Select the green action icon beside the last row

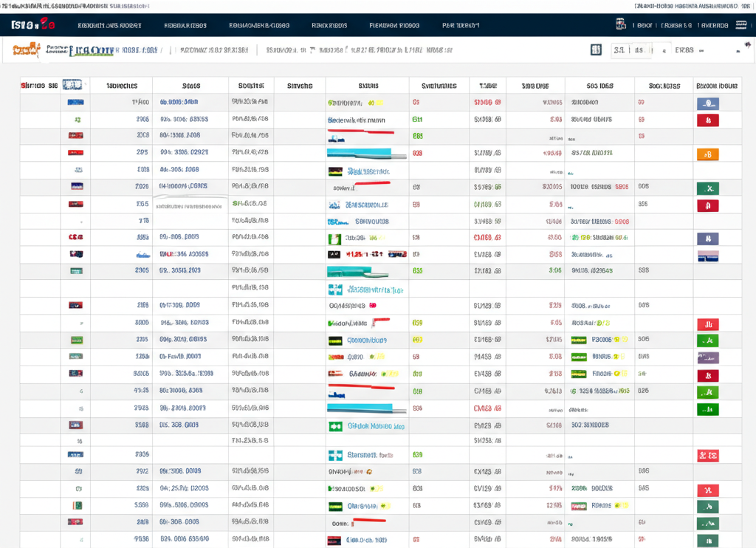(707, 540)
